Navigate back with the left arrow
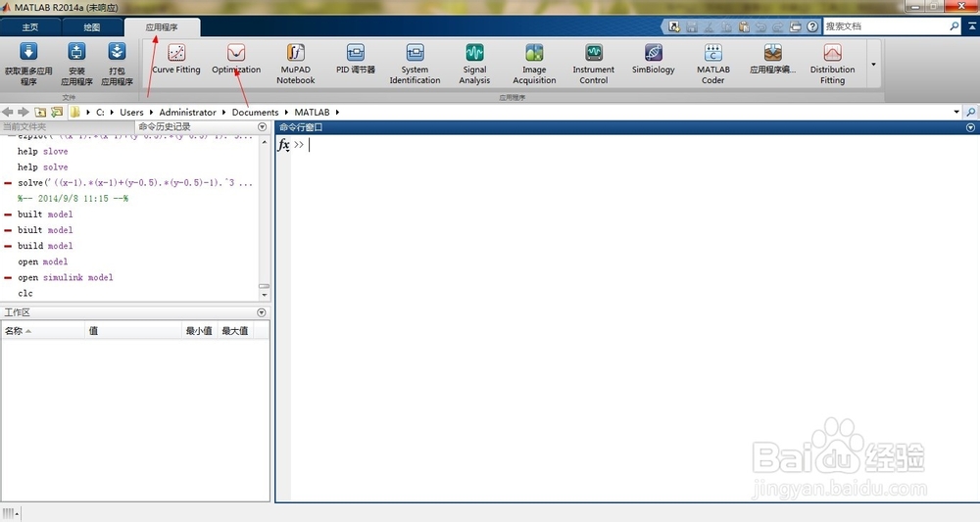Viewport: 980px width, 522px height. click(8, 112)
